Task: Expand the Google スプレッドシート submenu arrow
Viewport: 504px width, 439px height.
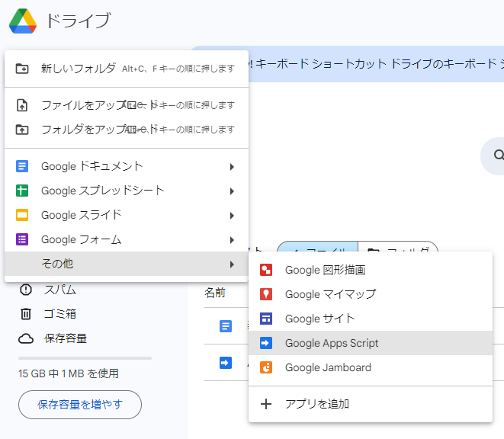Action: [231, 191]
